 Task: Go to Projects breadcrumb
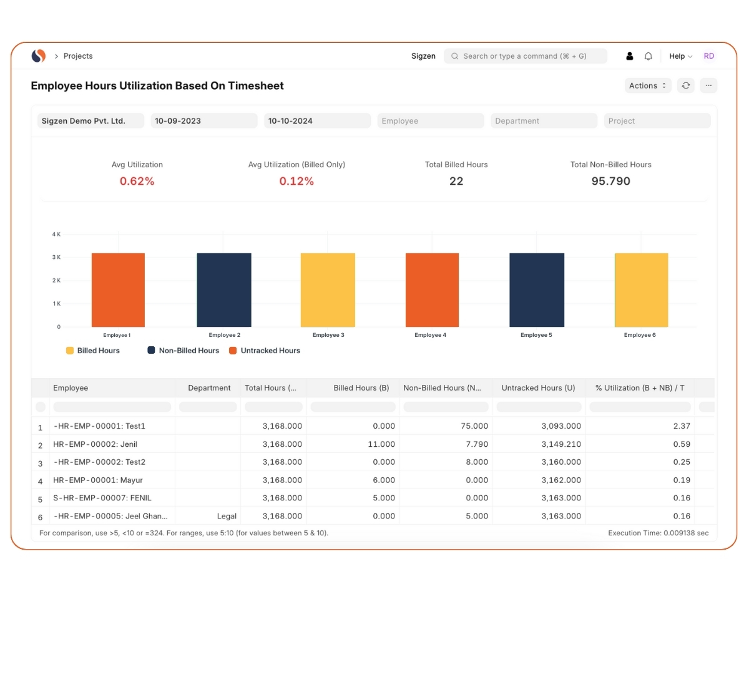pos(78,56)
